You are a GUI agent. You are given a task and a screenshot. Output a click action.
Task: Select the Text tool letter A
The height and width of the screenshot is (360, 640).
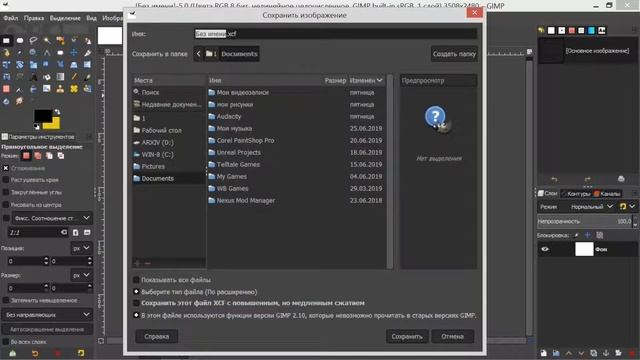(33, 77)
